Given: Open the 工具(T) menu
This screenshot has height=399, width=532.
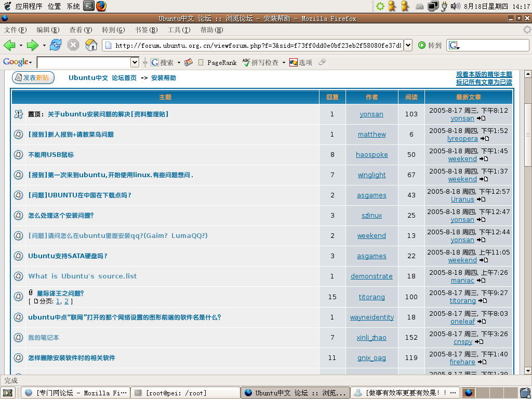Looking at the screenshot, I should pos(179,30).
